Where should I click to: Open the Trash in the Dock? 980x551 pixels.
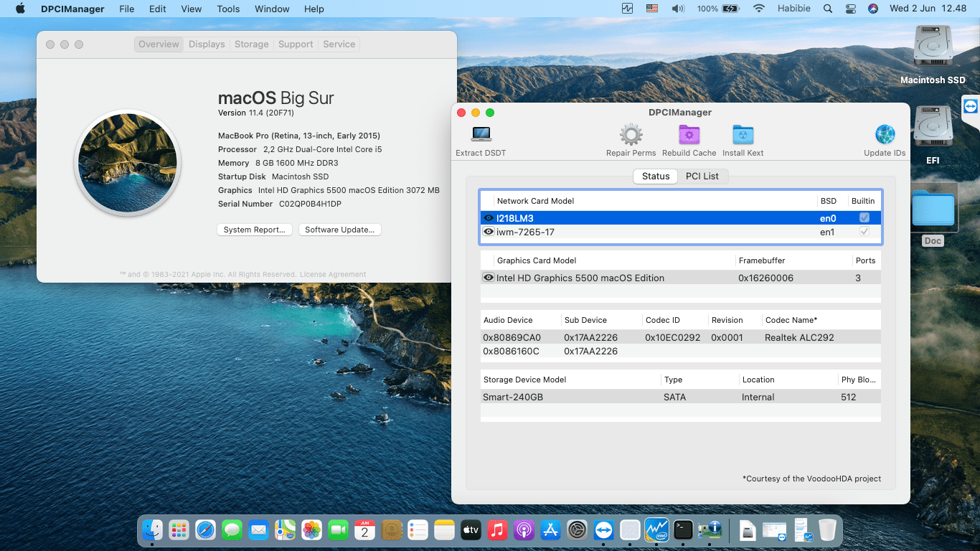coord(827,530)
